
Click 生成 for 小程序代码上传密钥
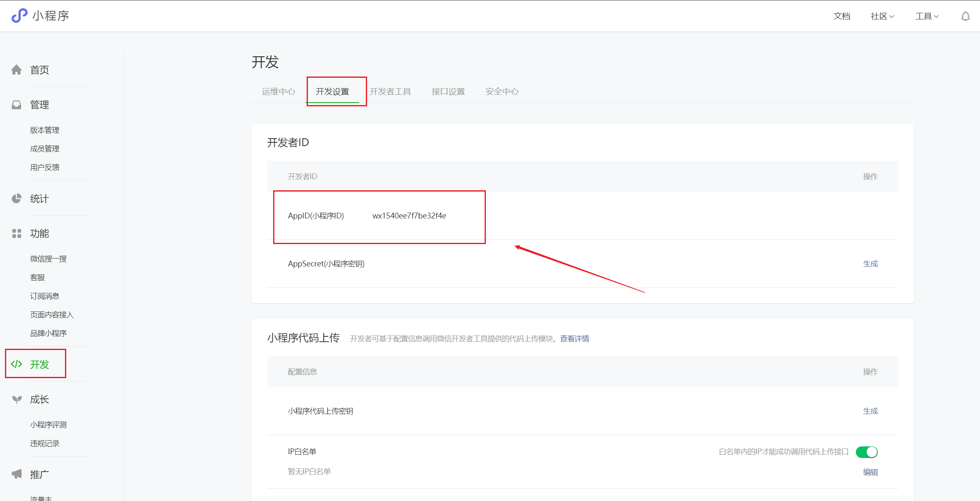870,411
